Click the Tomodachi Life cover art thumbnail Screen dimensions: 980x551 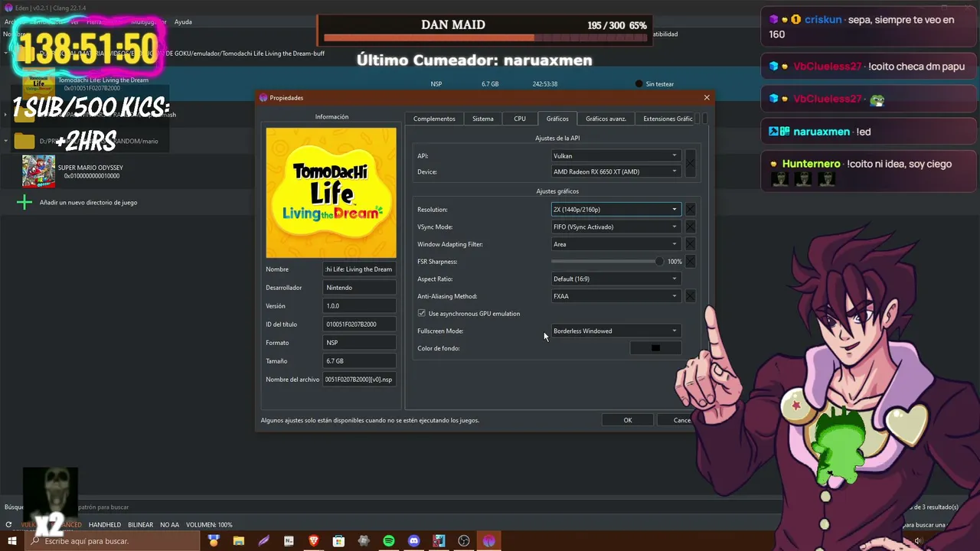[331, 192]
